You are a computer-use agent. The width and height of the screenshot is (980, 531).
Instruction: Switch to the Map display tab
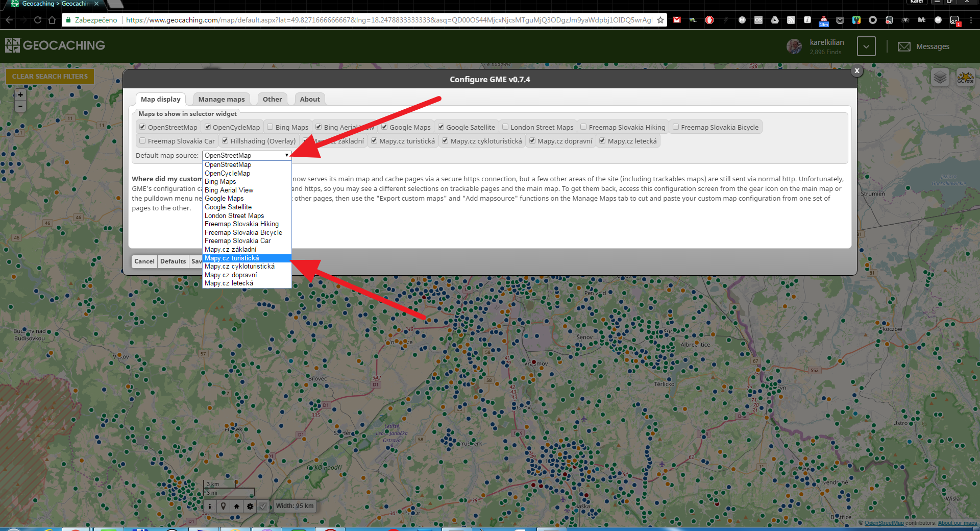pos(161,99)
